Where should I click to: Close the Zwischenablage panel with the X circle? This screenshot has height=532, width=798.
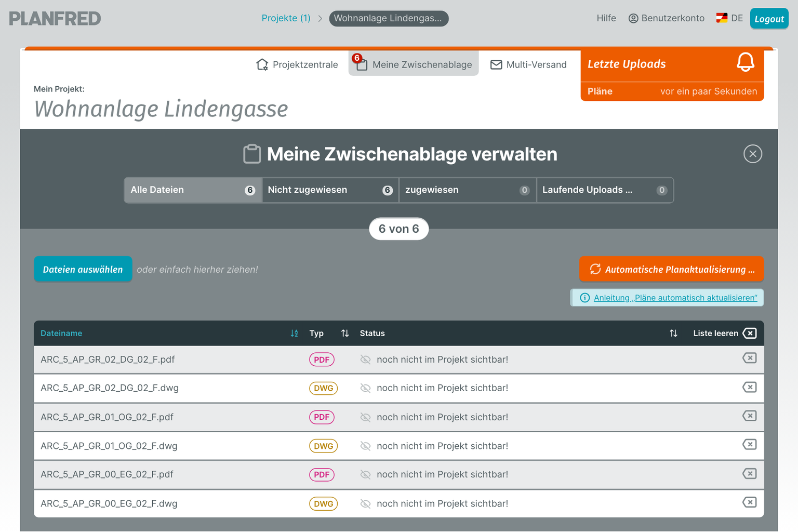(753, 154)
